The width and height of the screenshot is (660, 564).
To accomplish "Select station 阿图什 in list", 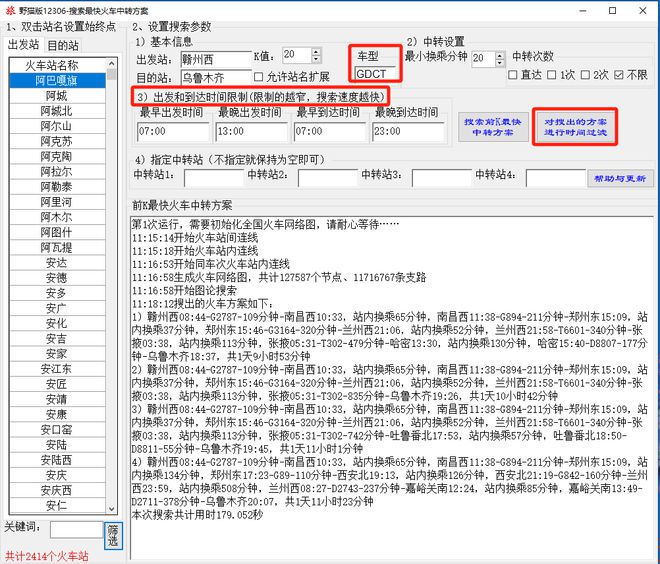I will pos(57,232).
